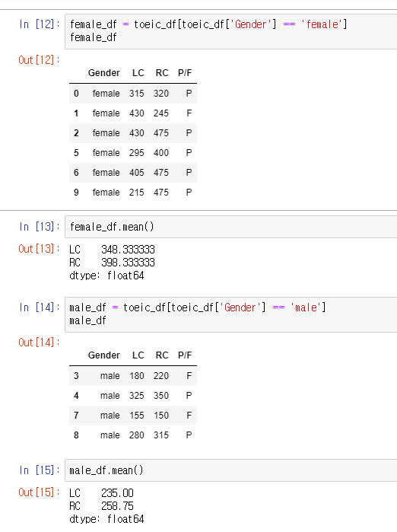Viewport: 397px width, 532px height.
Task: Select the Out [14] prompt label
Action: tap(39, 342)
